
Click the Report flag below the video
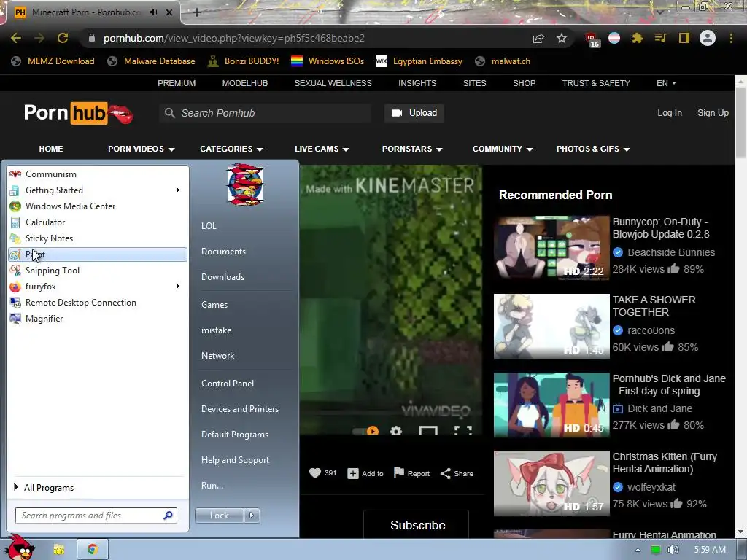(411, 473)
